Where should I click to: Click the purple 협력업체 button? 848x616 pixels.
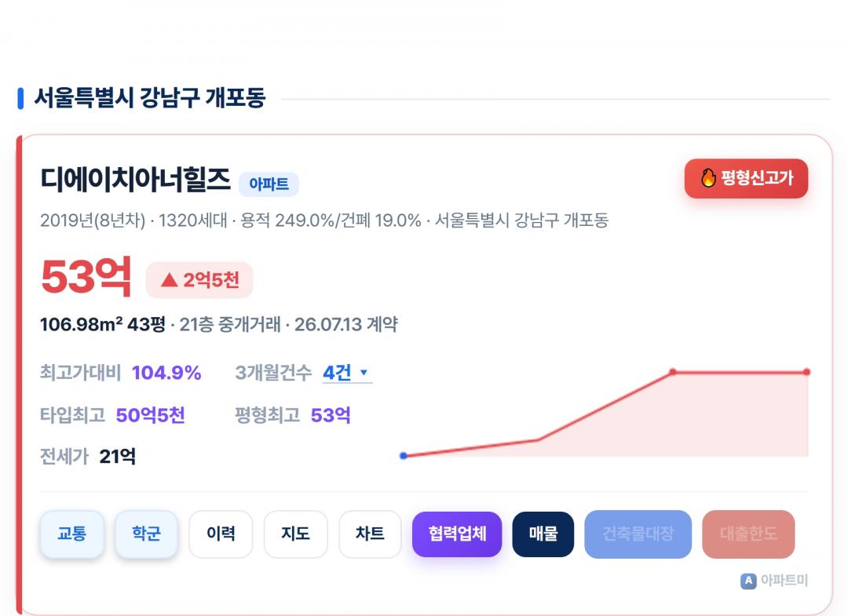(457, 534)
